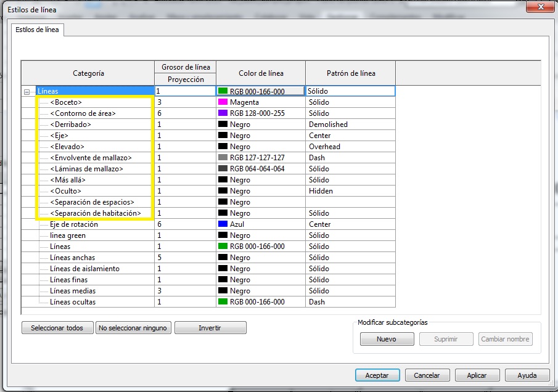
Task: Click No seleccionar ninguno button
Action: pos(133,328)
